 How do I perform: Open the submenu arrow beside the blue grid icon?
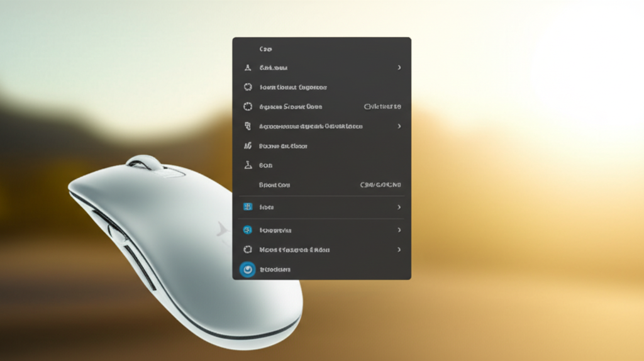399,207
